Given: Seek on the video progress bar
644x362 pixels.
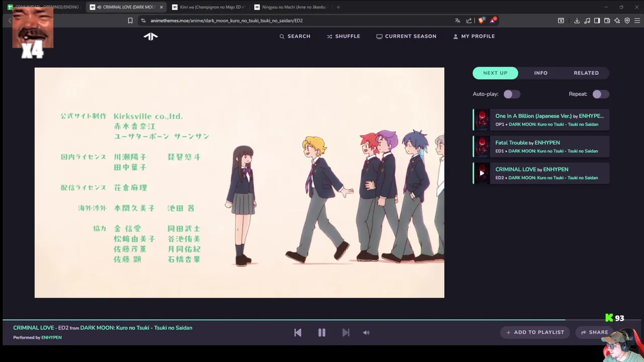Looking at the screenshot, I should pos(322,319).
